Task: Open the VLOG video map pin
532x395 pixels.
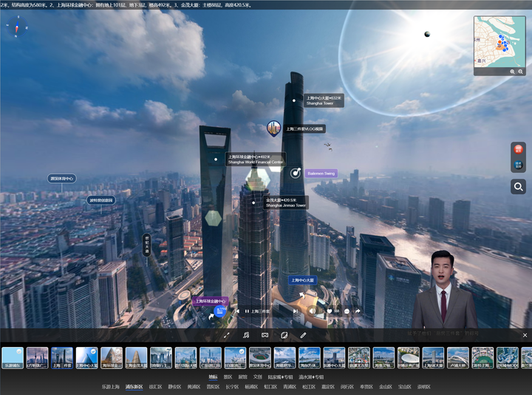Action: 273,128
